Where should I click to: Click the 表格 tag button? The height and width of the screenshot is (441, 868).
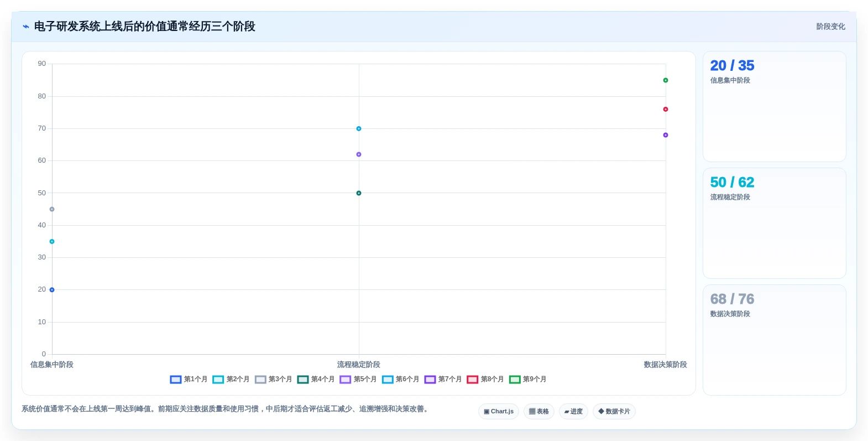point(539,411)
